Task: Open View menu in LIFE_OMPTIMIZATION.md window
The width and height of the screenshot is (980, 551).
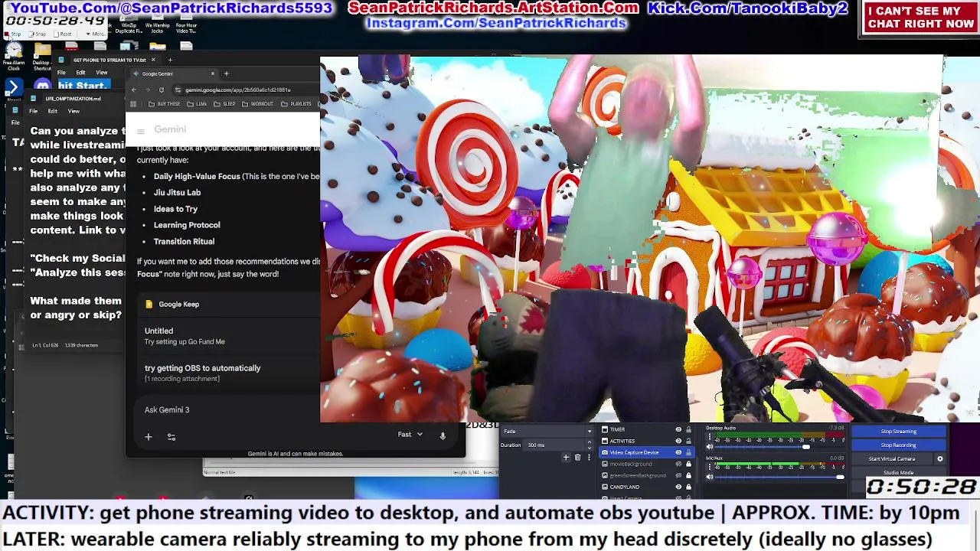Action: 73,111
